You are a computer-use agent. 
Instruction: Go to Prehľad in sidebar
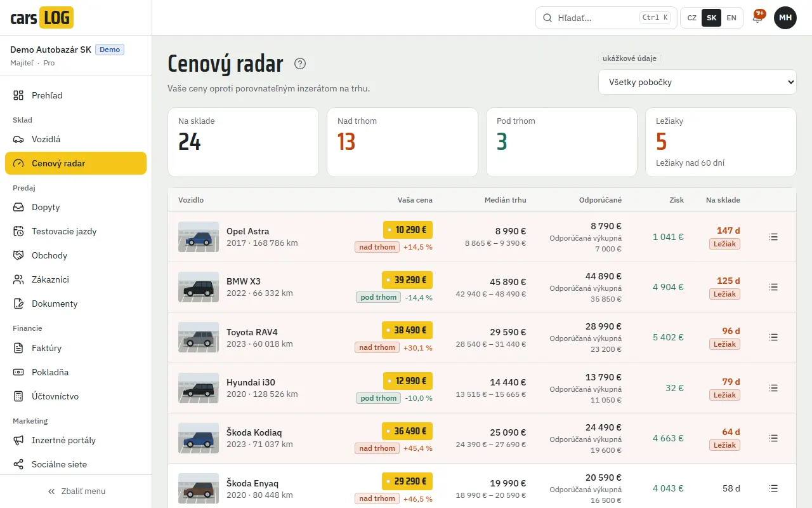[x=75, y=95]
